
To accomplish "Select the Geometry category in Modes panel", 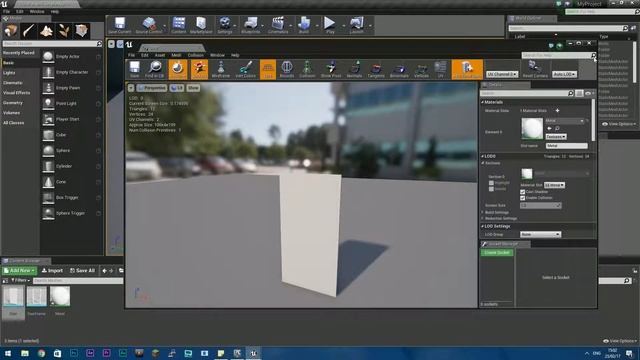I will point(13,103).
